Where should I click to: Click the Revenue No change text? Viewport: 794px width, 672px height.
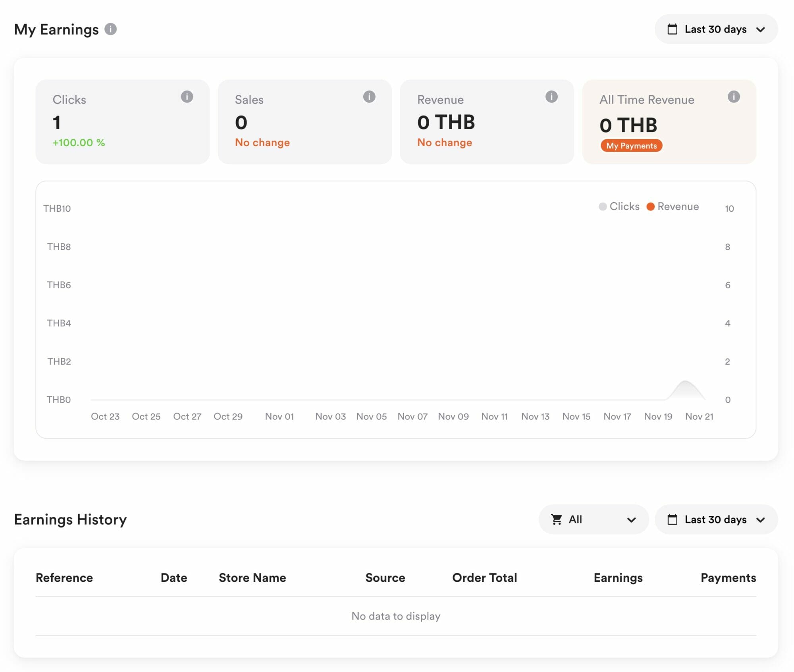coord(444,143)
